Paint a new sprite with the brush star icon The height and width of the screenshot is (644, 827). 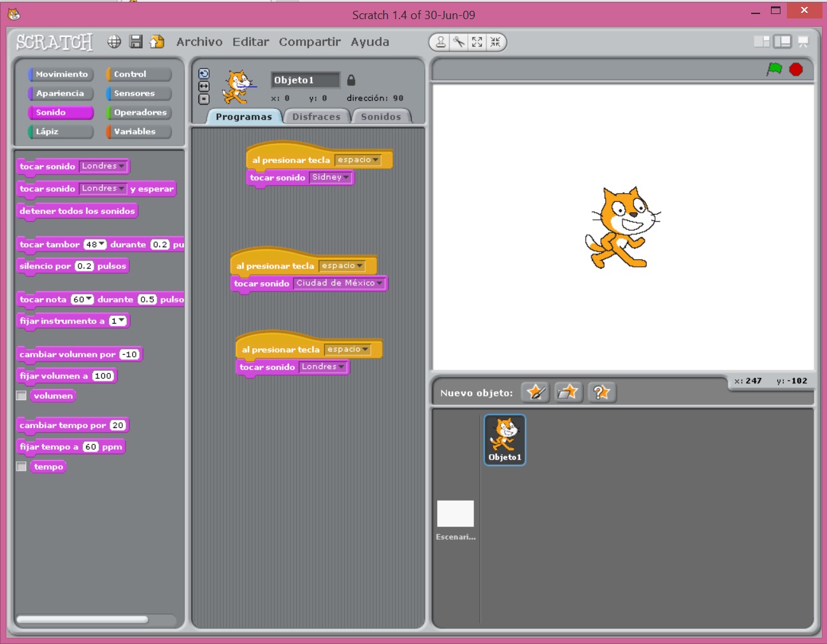click(536, 392)
